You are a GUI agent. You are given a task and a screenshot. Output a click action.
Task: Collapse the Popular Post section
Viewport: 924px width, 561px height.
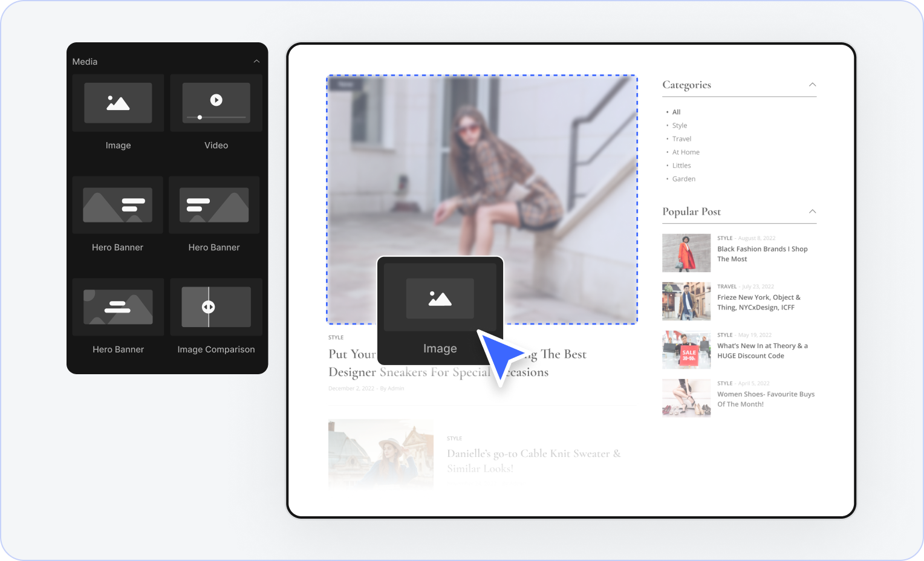click(812, 212)
